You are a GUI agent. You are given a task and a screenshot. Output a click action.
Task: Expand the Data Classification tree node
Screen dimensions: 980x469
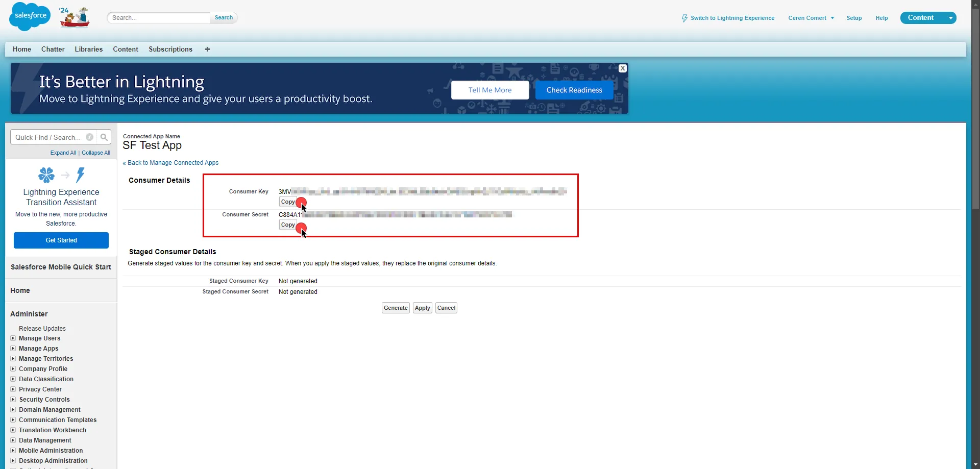tap(13, 379)
